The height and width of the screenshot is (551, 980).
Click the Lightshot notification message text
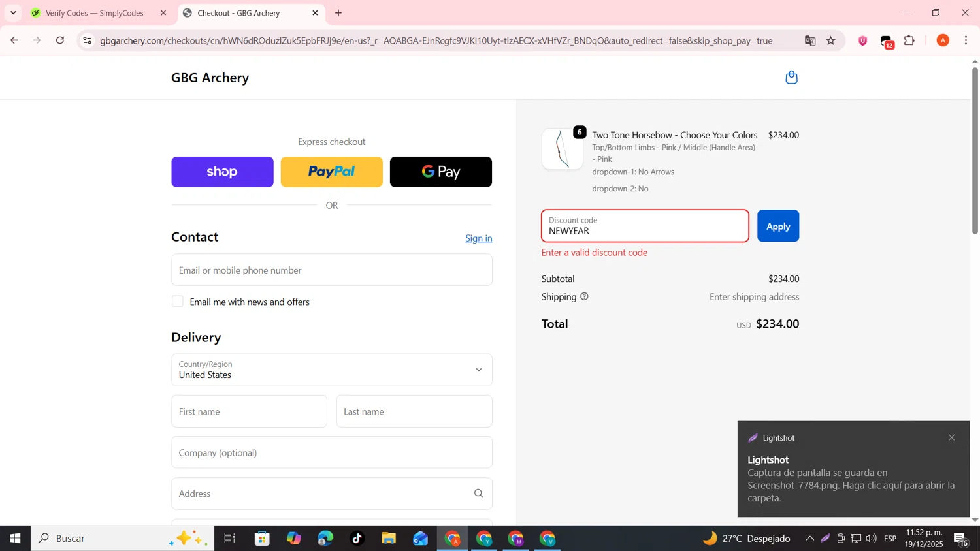[x=851, y=485]
